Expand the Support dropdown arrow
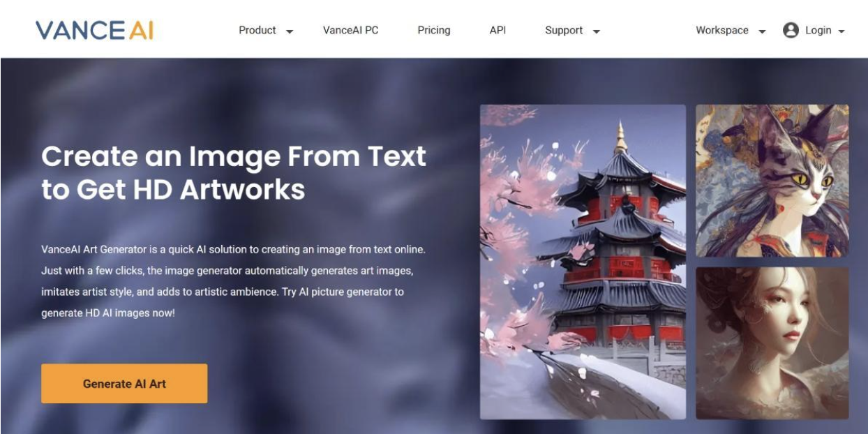The image size is (868, 434). (x=596, y=31)
